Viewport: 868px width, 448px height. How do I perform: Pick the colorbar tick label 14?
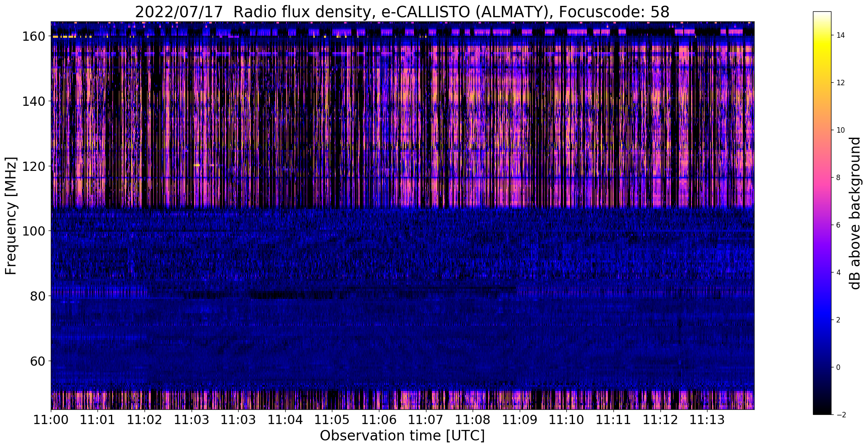pyautogui.click(x=841, y=35)
